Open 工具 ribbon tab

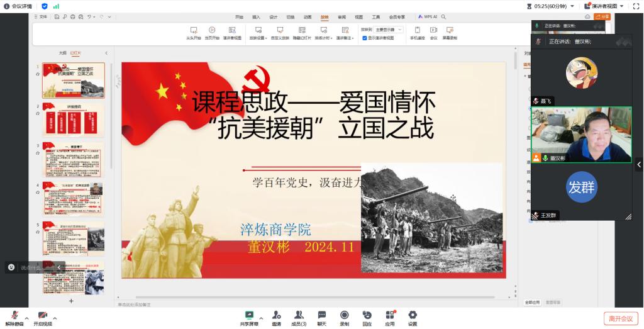376,17
